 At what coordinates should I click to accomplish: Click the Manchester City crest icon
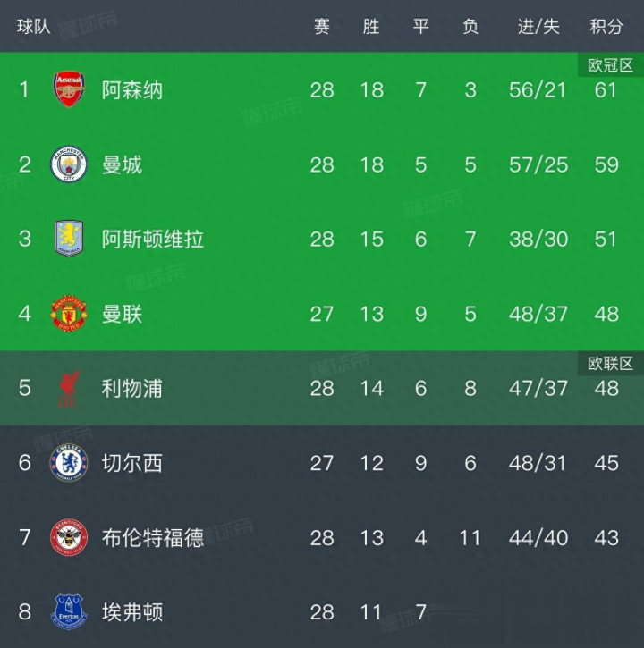click(x=69, y=164)
